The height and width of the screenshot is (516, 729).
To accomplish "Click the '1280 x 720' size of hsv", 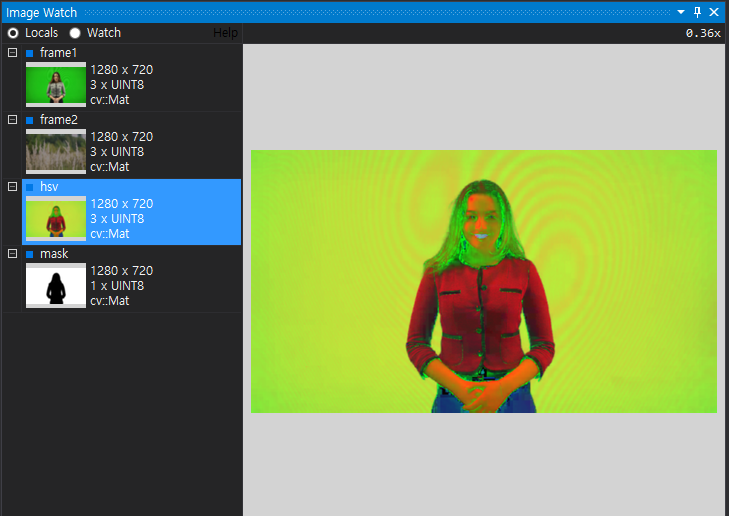I will (122, 204).
